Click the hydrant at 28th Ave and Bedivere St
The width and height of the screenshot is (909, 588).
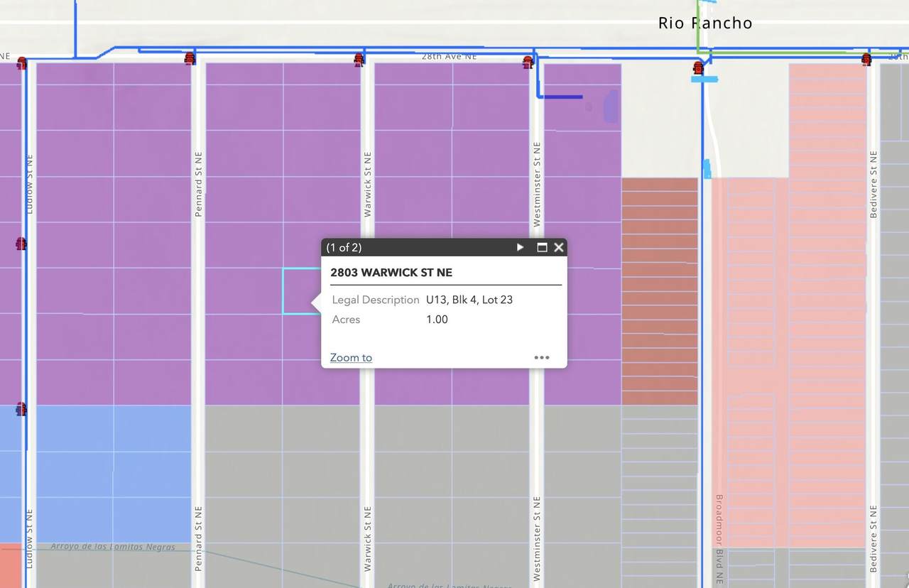click(866, 59)
